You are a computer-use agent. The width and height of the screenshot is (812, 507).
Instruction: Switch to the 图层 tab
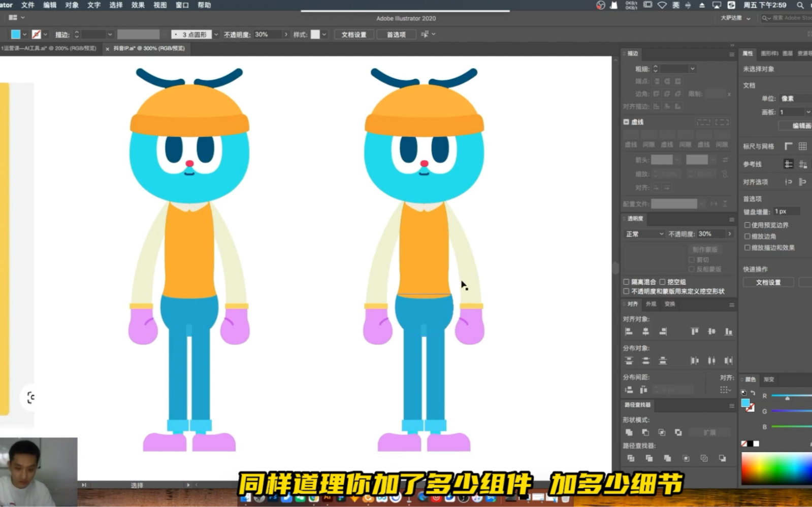coord(788,53)
